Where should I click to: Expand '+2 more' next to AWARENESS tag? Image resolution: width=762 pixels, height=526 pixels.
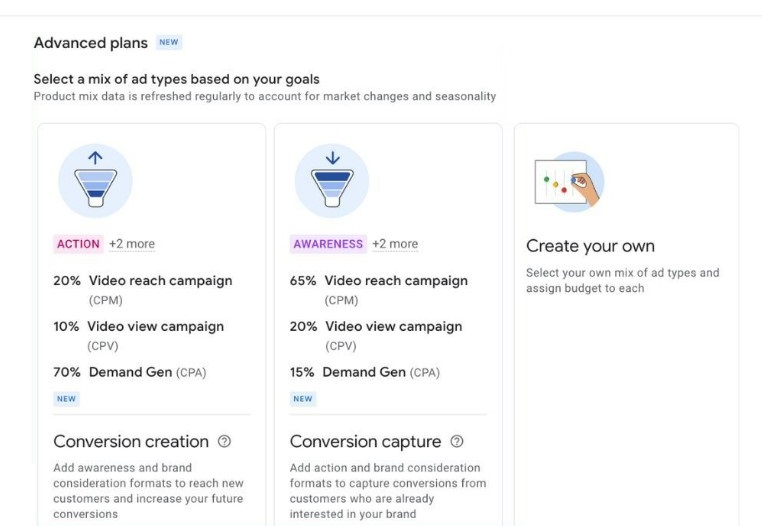coord(395,244)
